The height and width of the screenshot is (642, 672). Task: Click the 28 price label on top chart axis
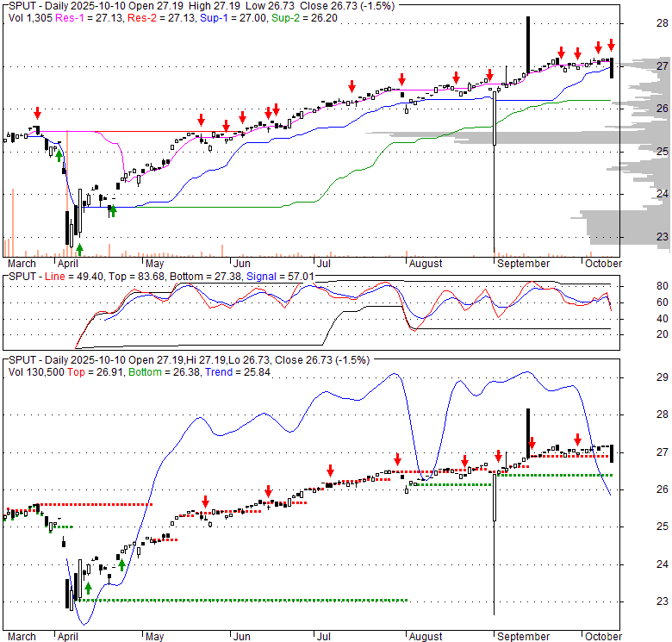tap(663, 23)
